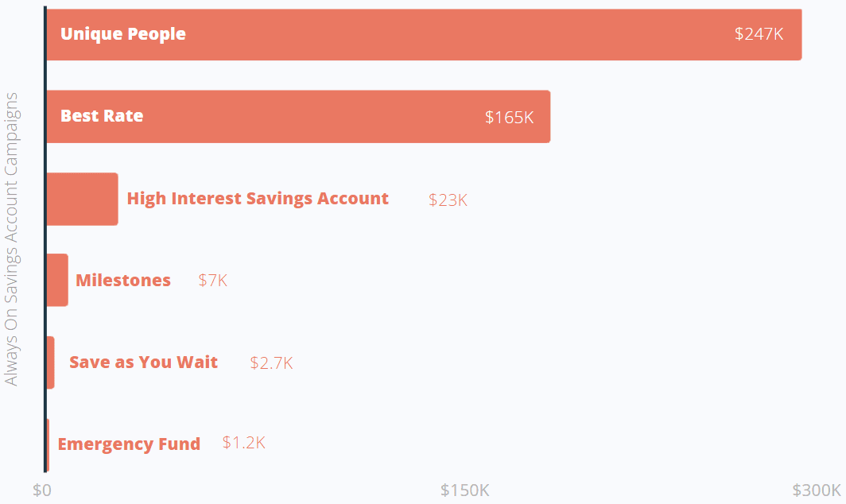Click the $300K axis tick label
The image size is (846, 504).
click(816, 490)
